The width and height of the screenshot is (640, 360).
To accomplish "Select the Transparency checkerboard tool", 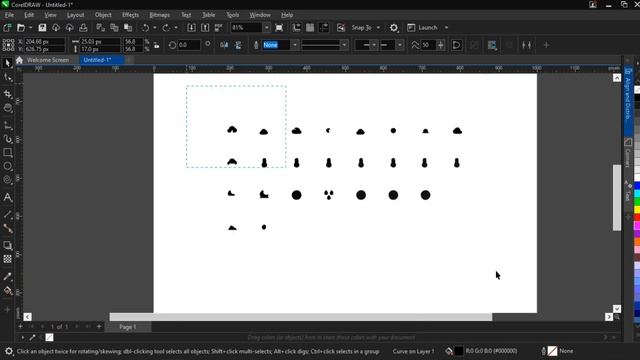I will (x=7, y=259).
